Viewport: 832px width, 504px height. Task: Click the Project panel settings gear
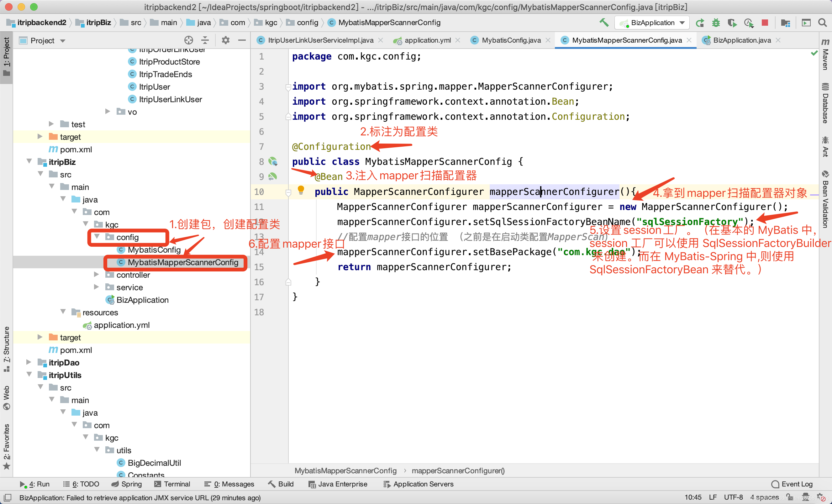pos(225,40)
